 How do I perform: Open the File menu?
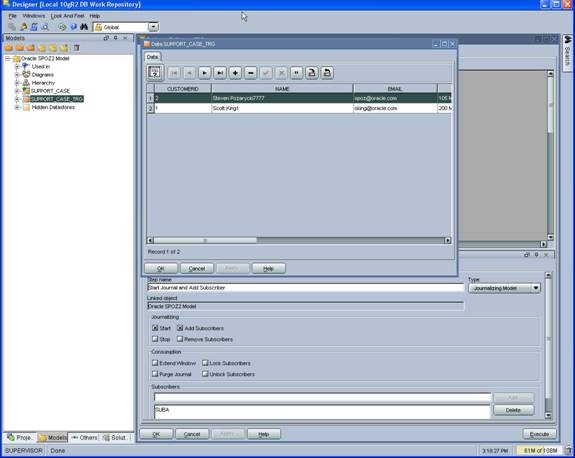point(12,16)
